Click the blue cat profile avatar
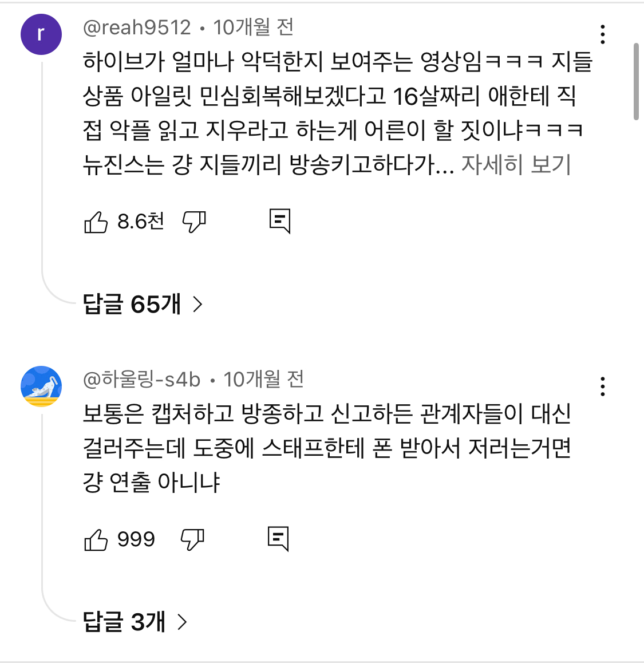The height and width of the screenshot is (663, 644). click(x=41, y=386)
